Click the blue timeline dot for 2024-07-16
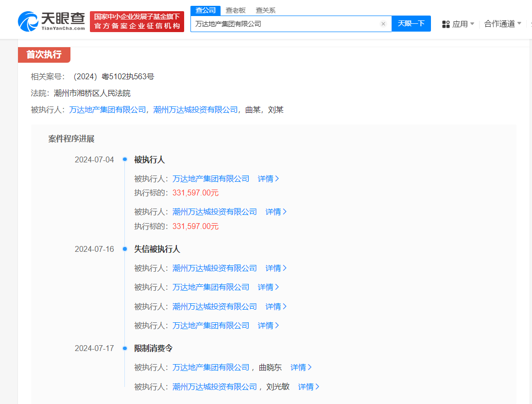The image size is (532, 404). [126, 248]
